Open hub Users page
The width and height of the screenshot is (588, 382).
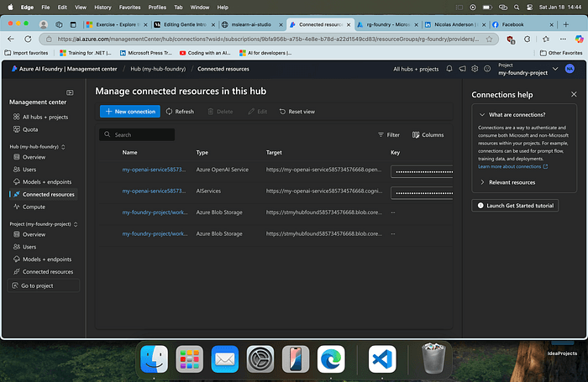click(24, 170)
